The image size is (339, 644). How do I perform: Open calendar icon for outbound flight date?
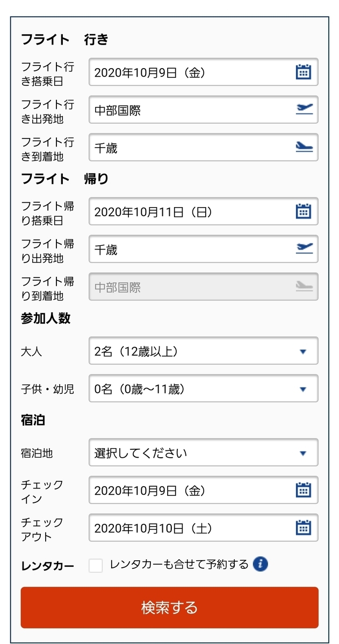coord(304,72)
